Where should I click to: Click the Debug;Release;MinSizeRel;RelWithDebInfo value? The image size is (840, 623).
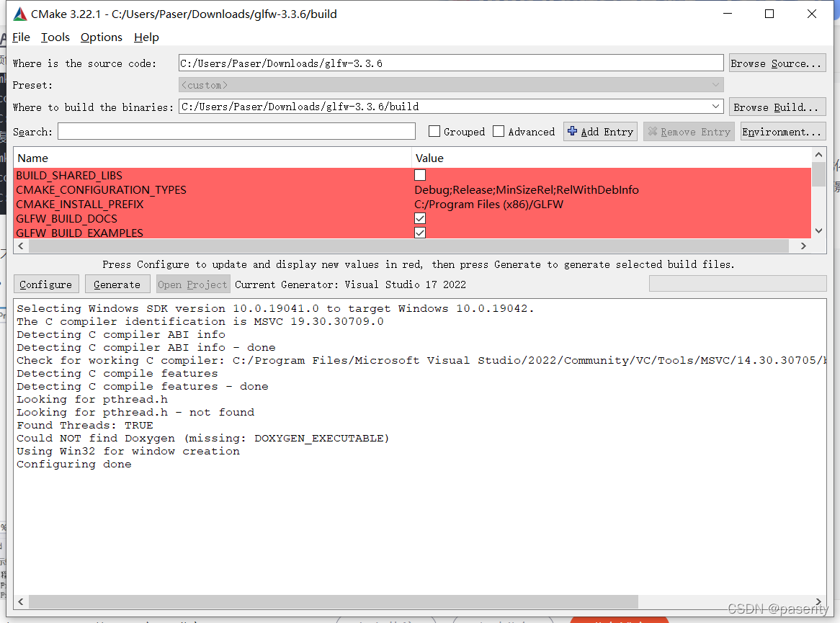[x=527, y=190]
